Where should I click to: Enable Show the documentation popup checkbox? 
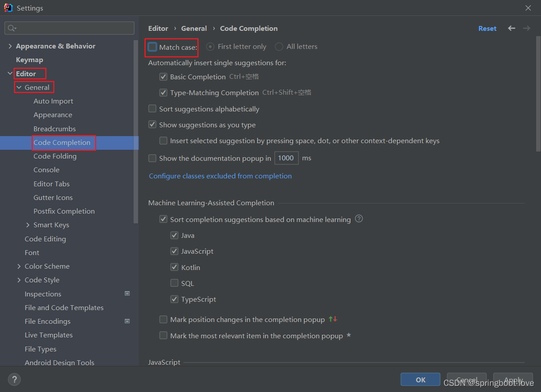pos(153,158)
